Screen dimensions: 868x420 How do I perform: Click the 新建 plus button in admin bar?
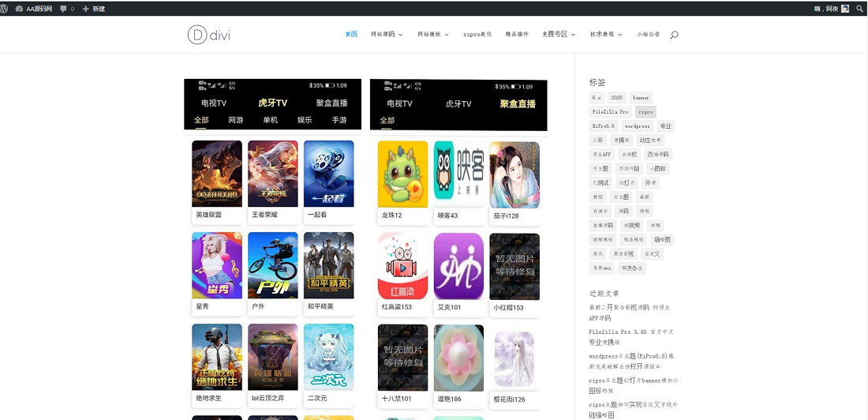94,9
